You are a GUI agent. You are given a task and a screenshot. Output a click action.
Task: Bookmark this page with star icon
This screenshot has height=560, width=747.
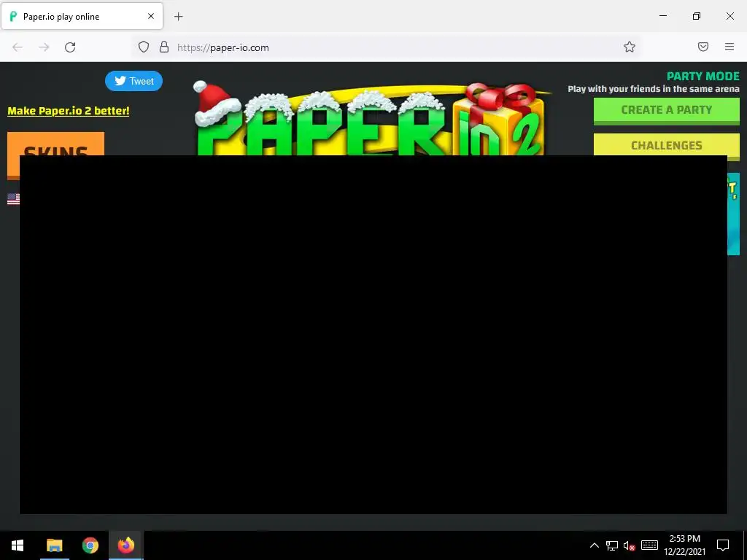tap(630, 47)
